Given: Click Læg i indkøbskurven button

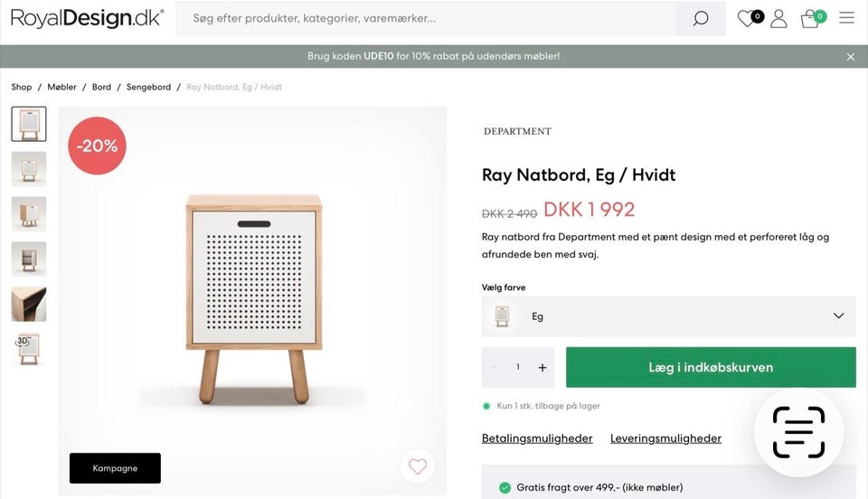Looking at the screenshot, I should click(x=711, y=367).
